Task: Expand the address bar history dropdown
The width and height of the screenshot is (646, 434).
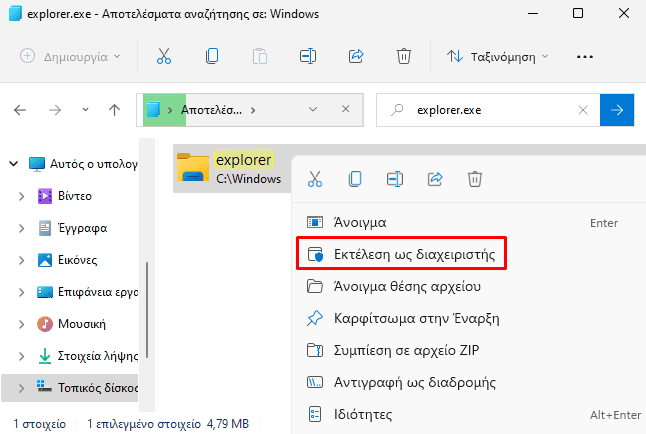Action: click(x=313, y=109)
